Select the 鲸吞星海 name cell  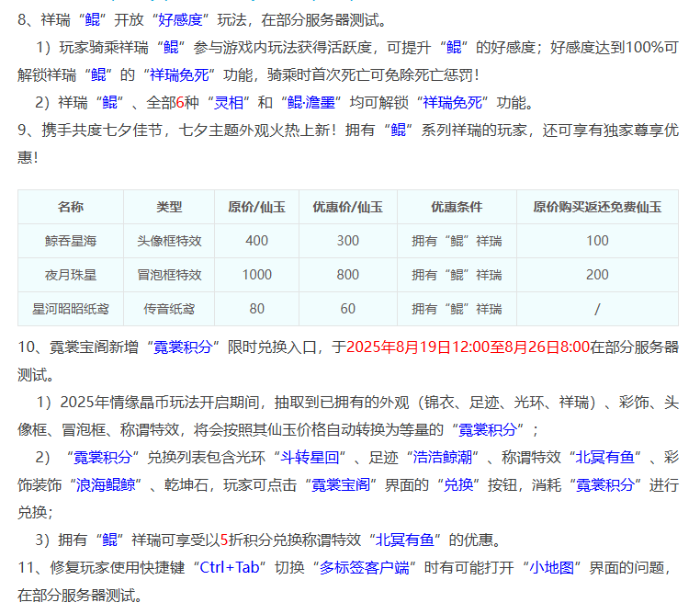(71, 241)
